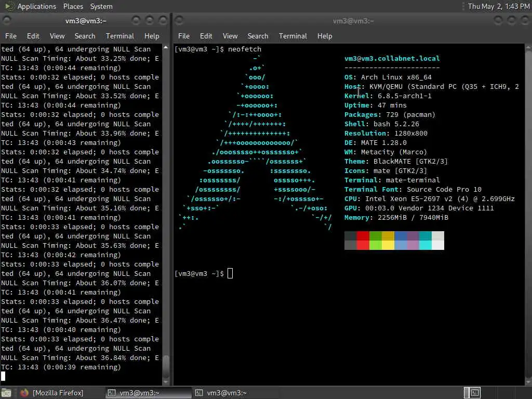Click the cyan color block in neofetch palette
The height and width of the screenshot is (399, 532).
425,240
